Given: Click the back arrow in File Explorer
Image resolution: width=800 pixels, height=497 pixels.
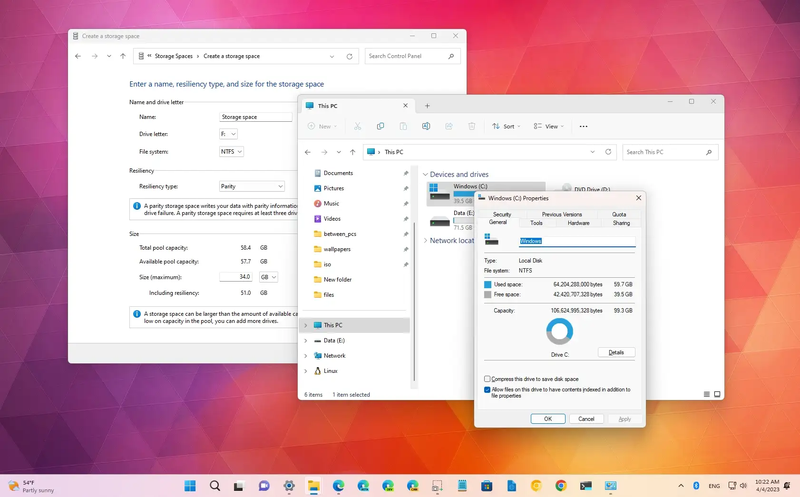Looking at the screenshot, I should coord(308,152).
